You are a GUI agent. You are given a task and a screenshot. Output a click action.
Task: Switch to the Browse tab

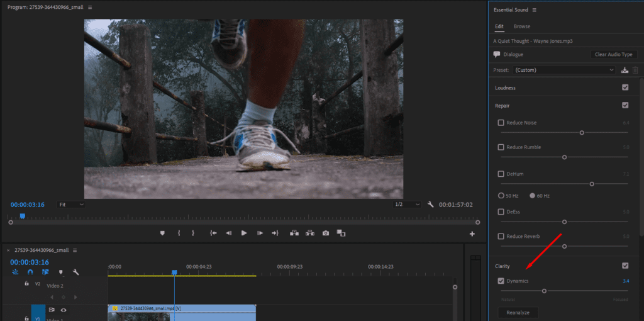pos(521,26)
